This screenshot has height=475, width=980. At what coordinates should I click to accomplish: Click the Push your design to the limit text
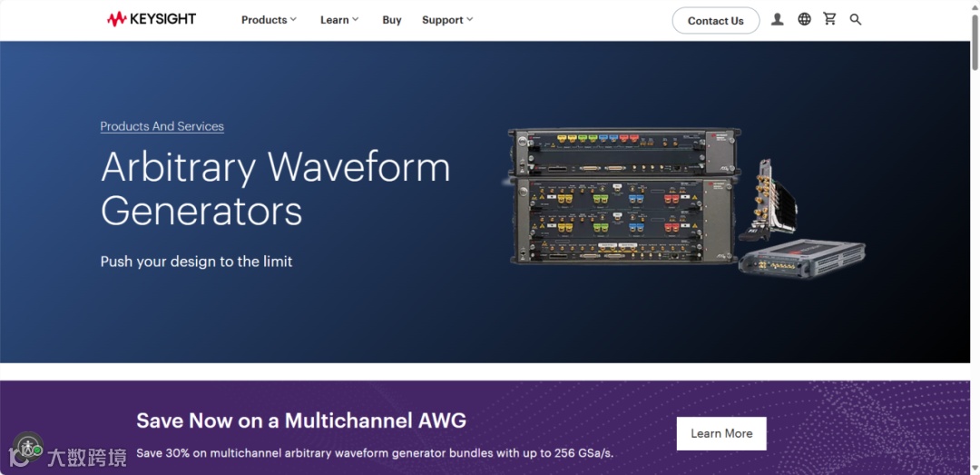(x=196, y=262)
